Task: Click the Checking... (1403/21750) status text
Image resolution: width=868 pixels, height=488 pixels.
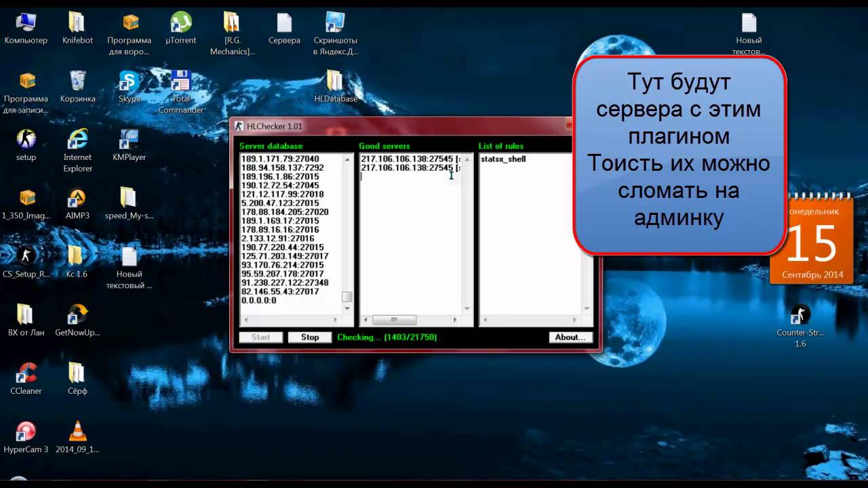Action: tap(387, 337)
